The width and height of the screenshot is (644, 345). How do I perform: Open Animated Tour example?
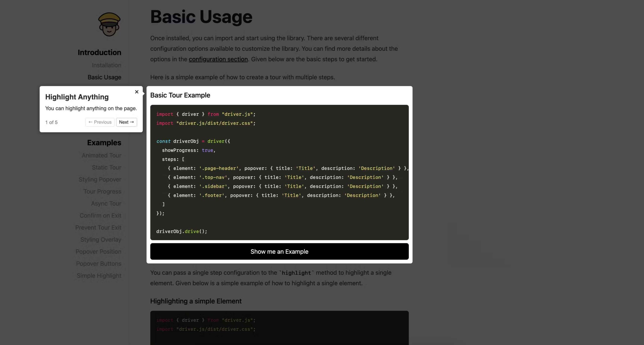click(x=101, y=156)
